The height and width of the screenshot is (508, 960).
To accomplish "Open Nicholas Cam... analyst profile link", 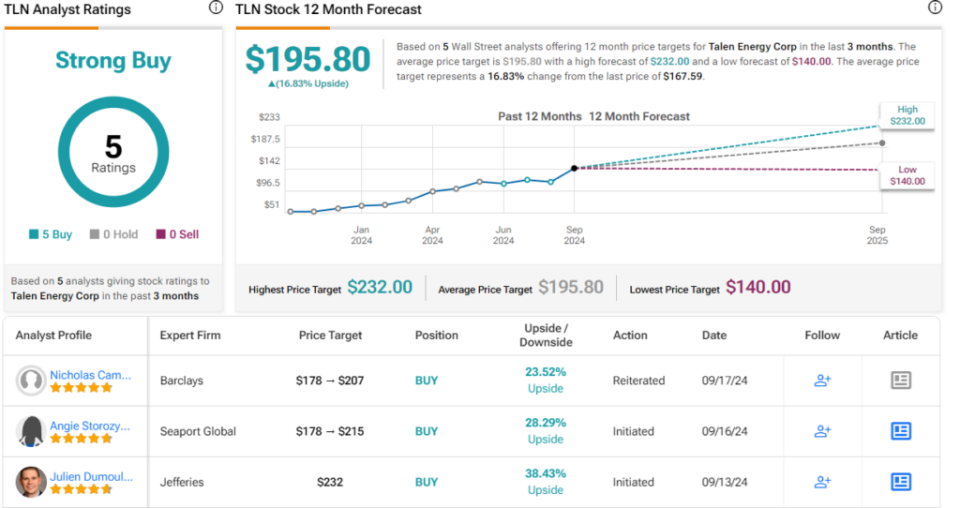I will pyautogui.click(x=90, y=374).
